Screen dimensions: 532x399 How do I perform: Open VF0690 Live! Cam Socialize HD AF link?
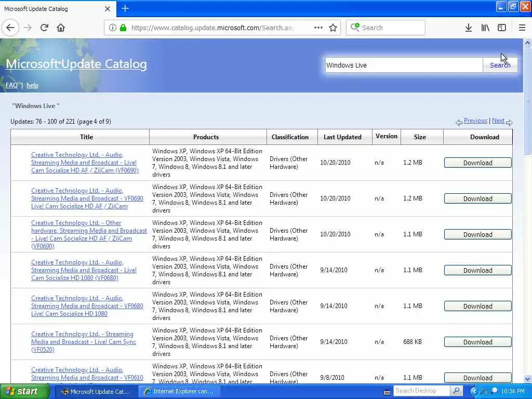click(x=87, y=198)
